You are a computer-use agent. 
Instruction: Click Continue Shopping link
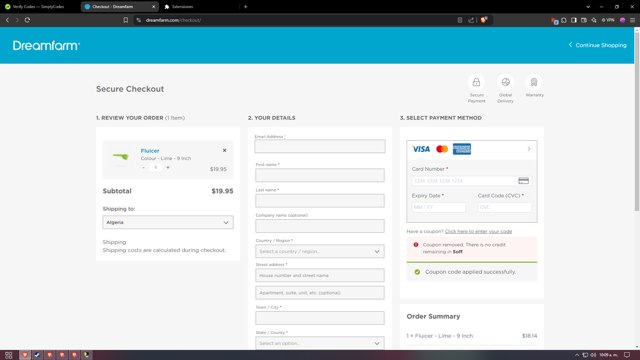click(598, 45)
